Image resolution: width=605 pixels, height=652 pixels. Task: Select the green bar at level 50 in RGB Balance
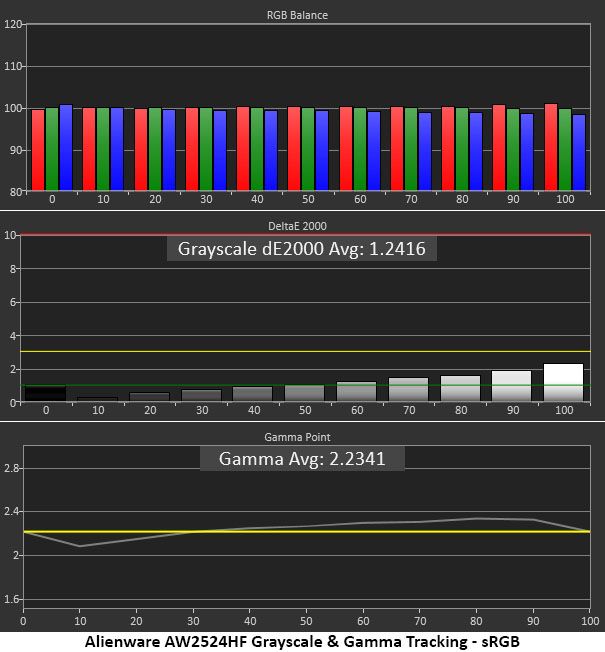[308, 149]
